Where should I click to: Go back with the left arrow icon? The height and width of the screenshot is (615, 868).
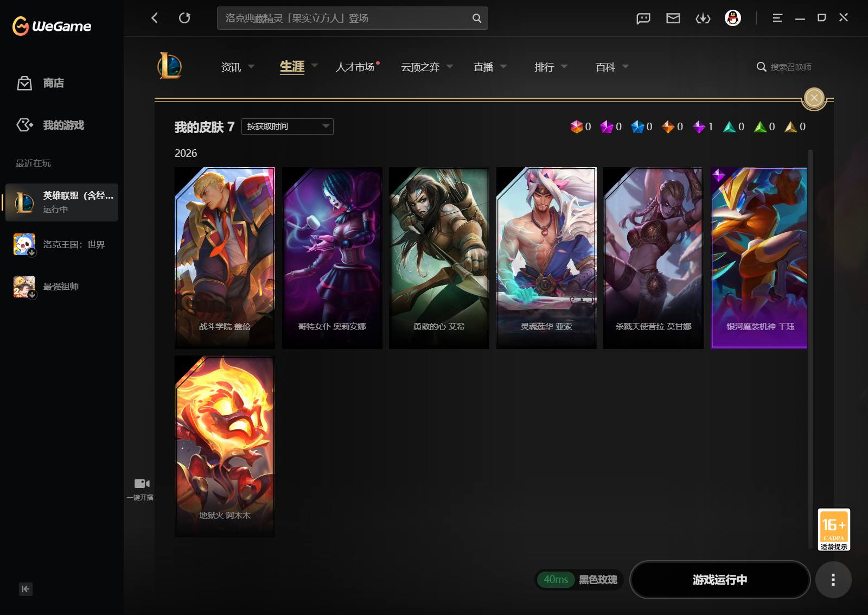click(155, 18)
